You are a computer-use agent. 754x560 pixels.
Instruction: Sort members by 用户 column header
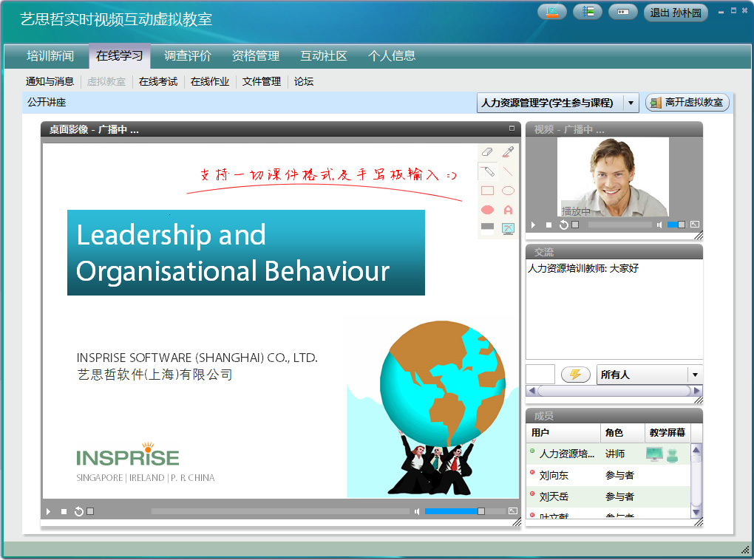tap(563, 433)
